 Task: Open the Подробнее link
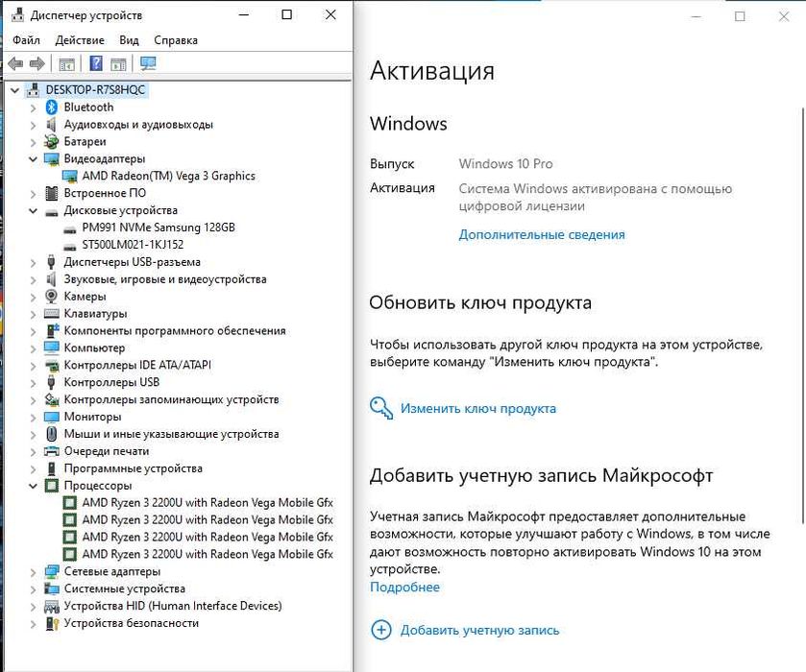click(404, 588)
